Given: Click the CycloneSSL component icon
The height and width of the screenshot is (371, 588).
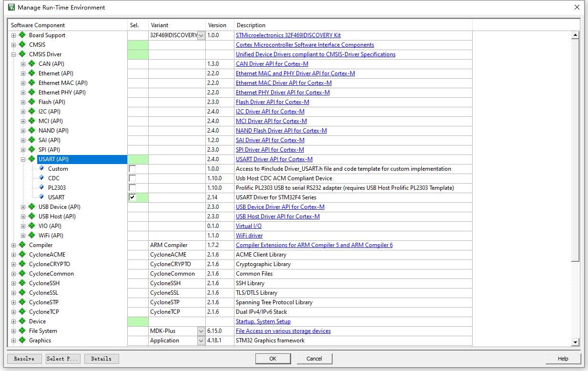Looking at the screenshot, I should (22, 293).
